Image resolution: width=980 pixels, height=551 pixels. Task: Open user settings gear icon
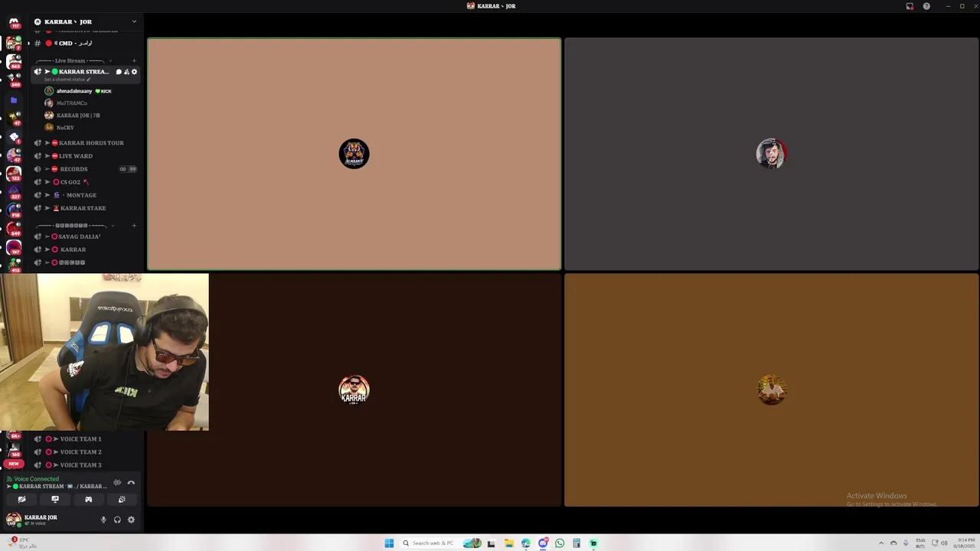pyautogui.click(x=131, y=520)
